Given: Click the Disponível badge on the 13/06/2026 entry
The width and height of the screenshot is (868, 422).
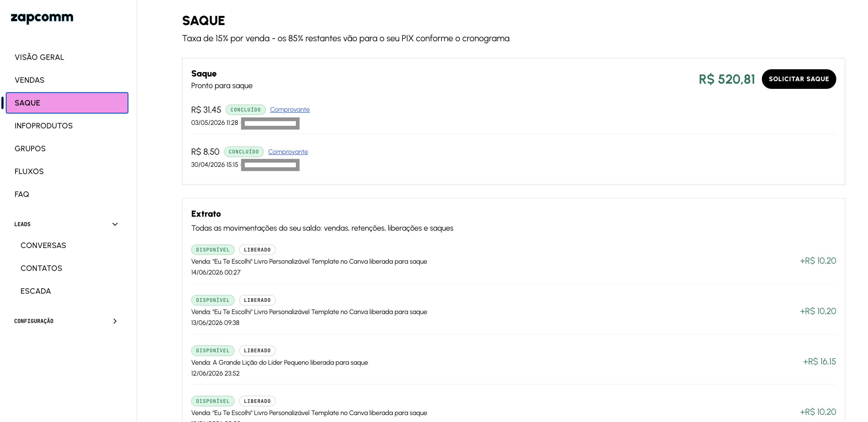Looking at the screenshot, I should point(213,300).
